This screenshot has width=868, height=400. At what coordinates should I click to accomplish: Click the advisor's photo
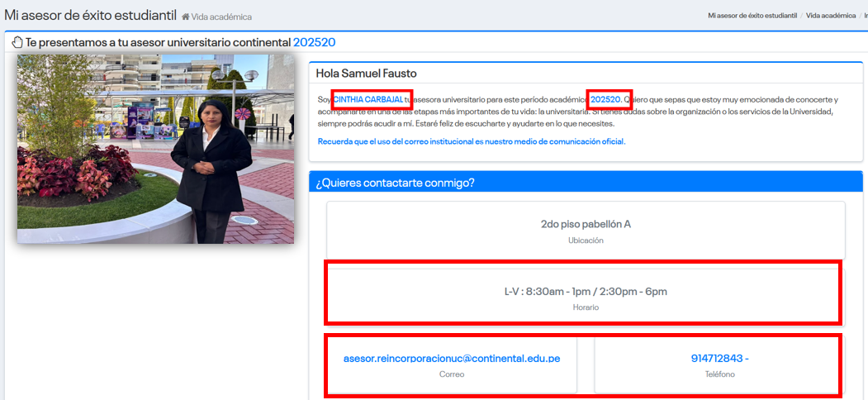click(155, 149)
